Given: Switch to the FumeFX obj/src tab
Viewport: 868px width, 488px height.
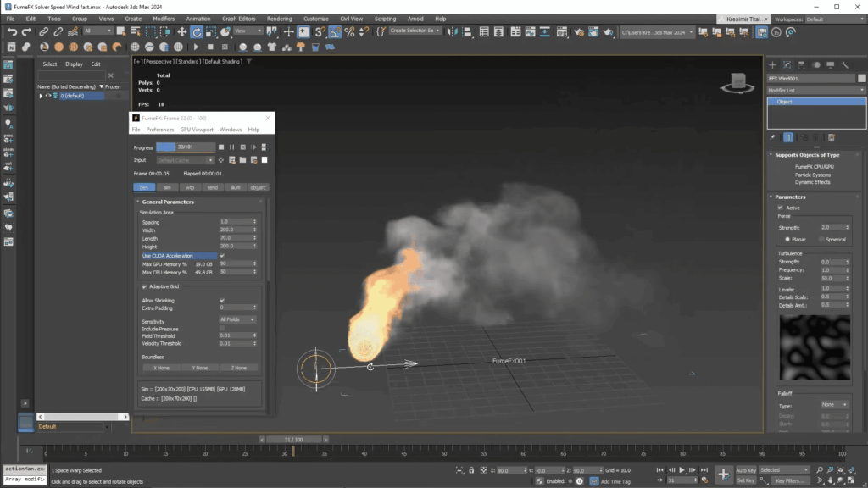Looking at the screenshot, I should click(x=258, y=187).
